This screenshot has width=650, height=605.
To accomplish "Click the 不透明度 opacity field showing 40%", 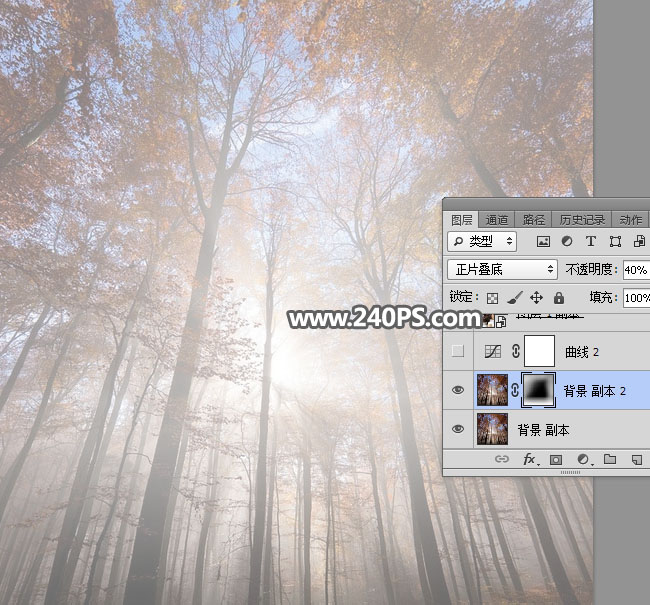I will (x=636, y=270).
